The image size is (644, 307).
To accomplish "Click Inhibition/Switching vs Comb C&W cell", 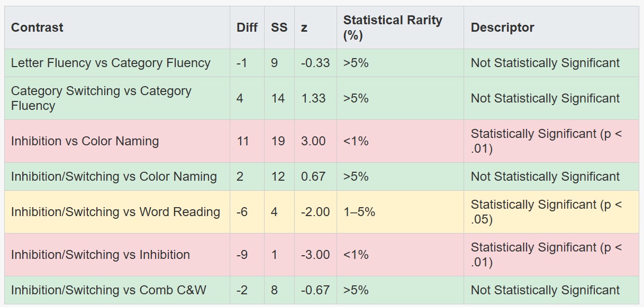I will point(108,290).
